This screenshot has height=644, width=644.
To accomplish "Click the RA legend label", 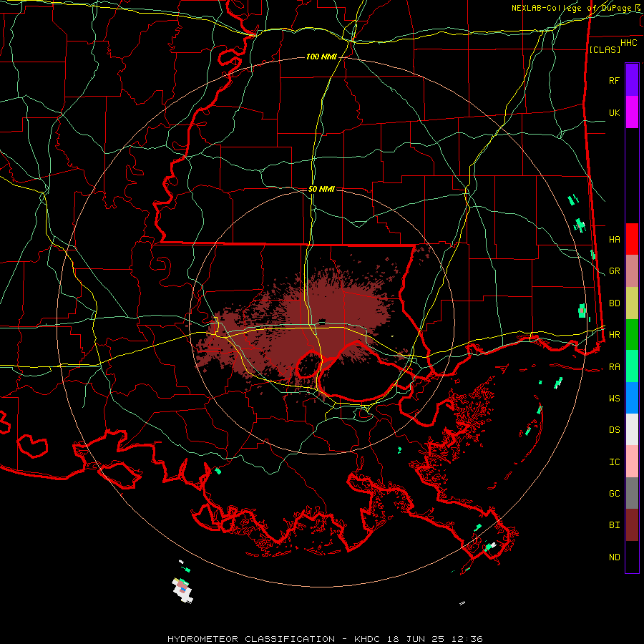I will click(x=614, y=367).
